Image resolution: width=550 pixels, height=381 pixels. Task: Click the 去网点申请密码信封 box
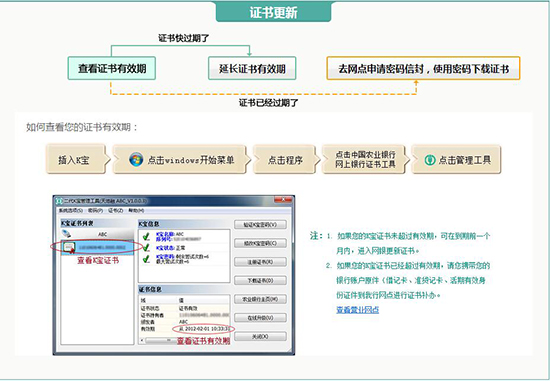pyautogui.click(x=423, y=68)
